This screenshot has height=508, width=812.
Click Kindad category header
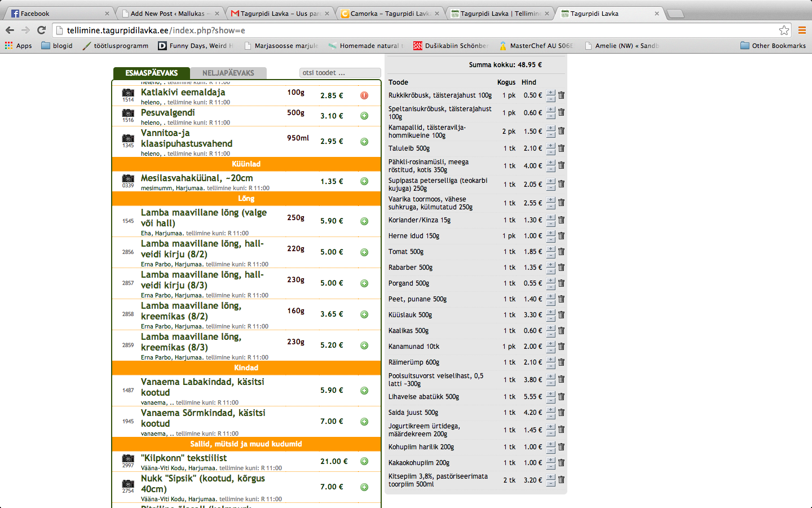246,368
